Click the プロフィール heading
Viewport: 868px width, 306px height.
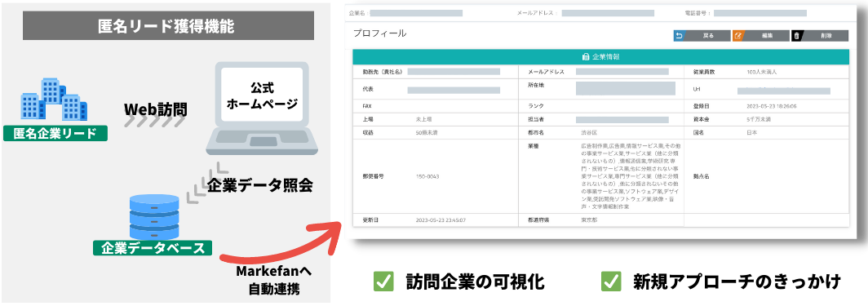[x=380, y=33]
